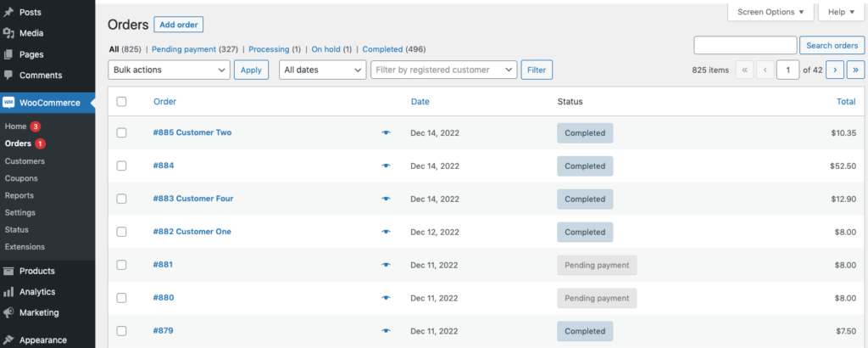Check the box for order #881
This screenshot has height=348, width=868.
pyautogui.click(x=122, y=265)
